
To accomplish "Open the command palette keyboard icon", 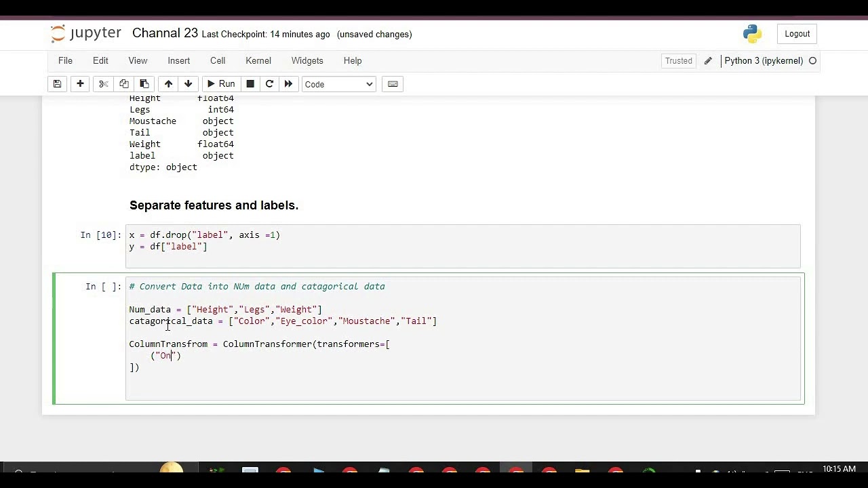I will pyautogui.click(x=393, y=84).
